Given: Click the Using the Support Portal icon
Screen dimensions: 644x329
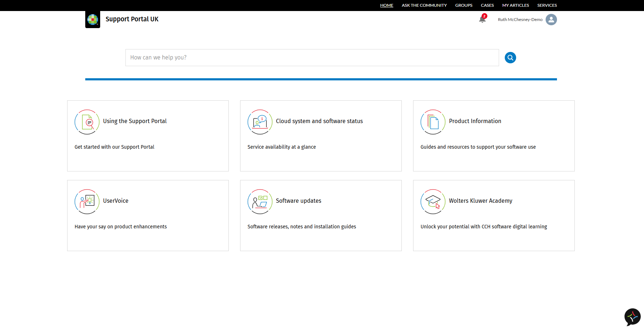Looking at the screenshot, I should (87, 122).
